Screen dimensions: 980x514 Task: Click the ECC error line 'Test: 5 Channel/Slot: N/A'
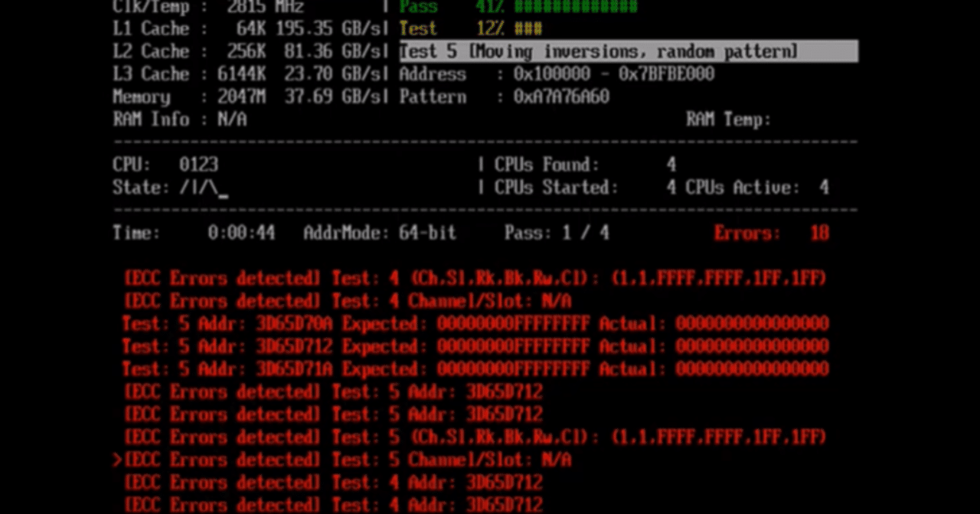(348, 460)
